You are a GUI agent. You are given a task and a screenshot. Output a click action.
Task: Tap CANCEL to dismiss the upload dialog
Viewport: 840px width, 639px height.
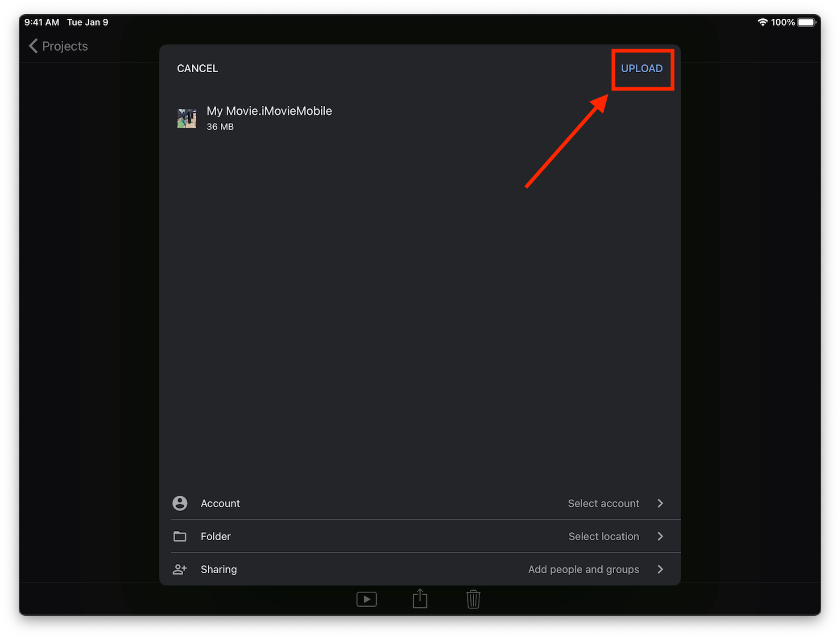(197, 68)
